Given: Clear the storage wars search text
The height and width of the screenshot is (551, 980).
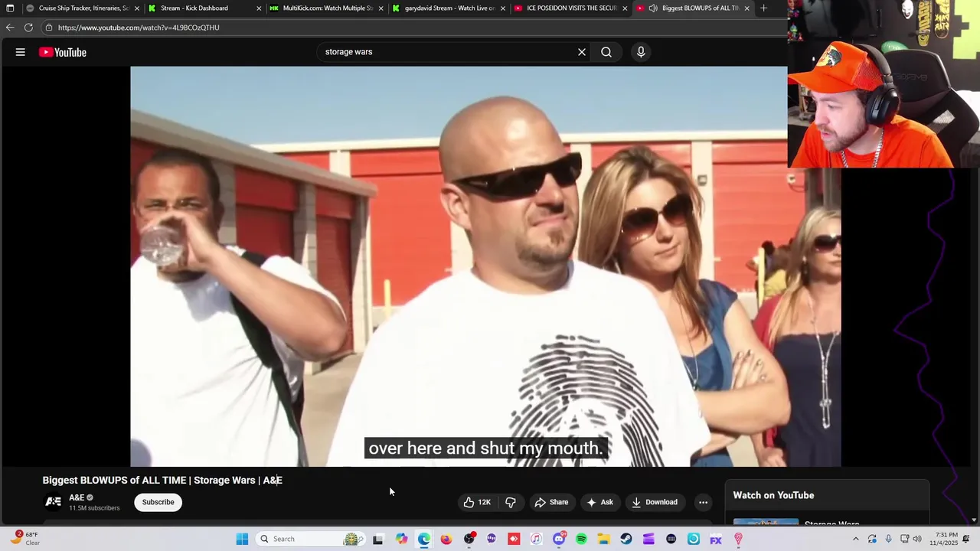Looking at the screenshot, I should pyautogui.click(x=582, y=52).
